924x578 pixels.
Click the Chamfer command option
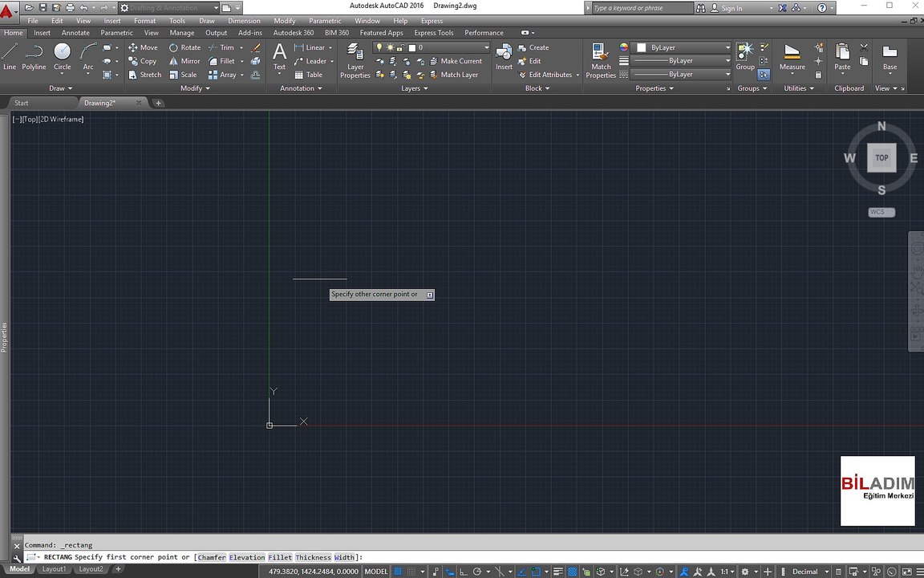(212, 557)
